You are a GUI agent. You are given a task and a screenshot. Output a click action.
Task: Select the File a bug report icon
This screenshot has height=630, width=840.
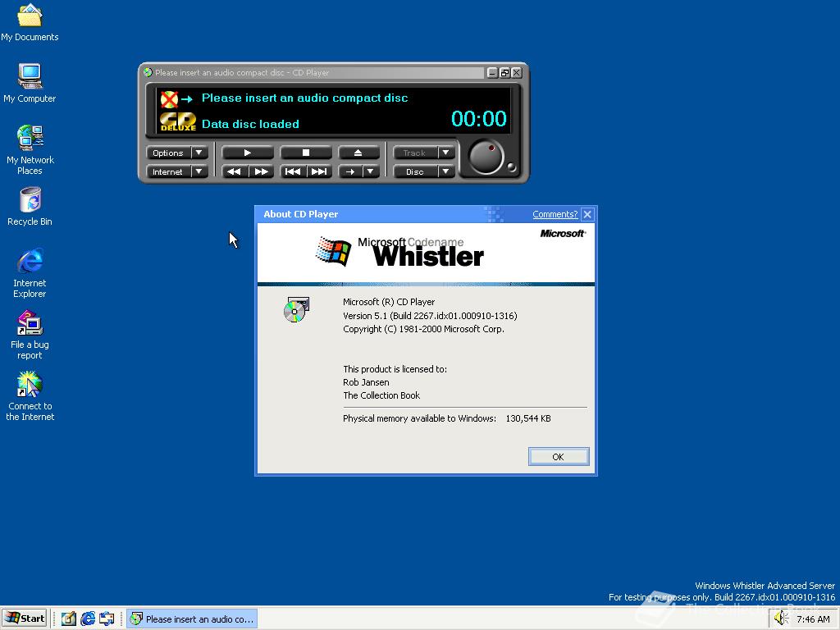click(x=30, y=335)
